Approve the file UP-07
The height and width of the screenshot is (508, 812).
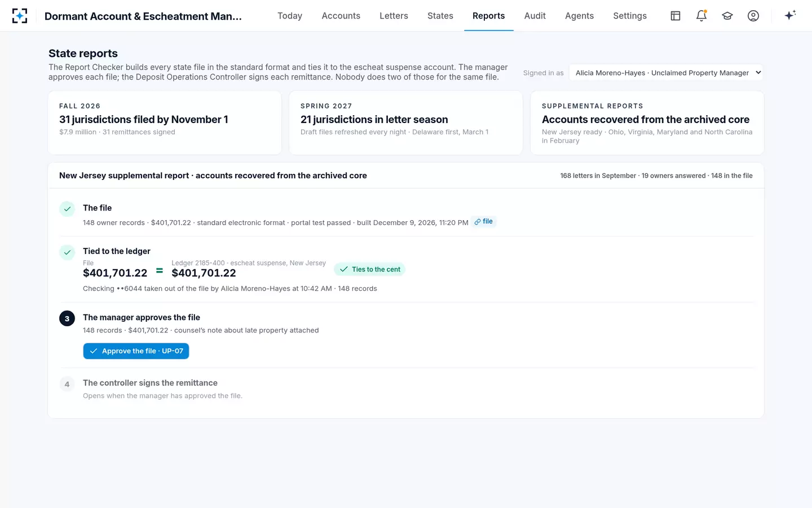pos(136,351)
